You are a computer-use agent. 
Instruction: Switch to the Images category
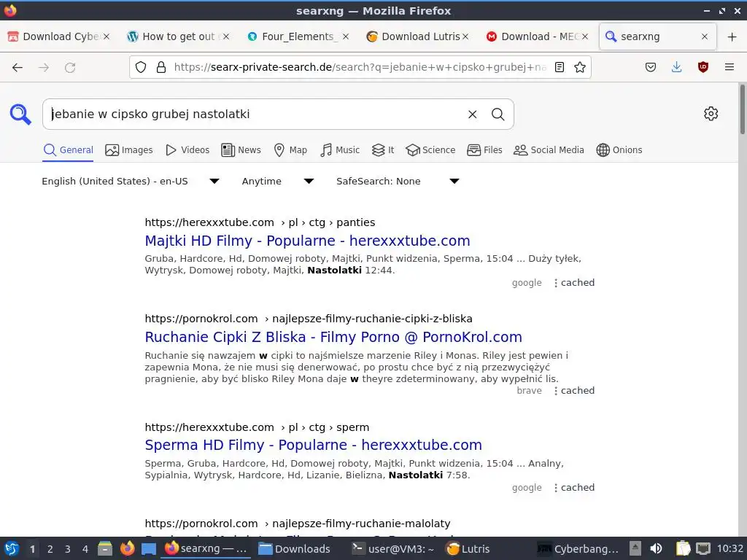pos(128,150)
